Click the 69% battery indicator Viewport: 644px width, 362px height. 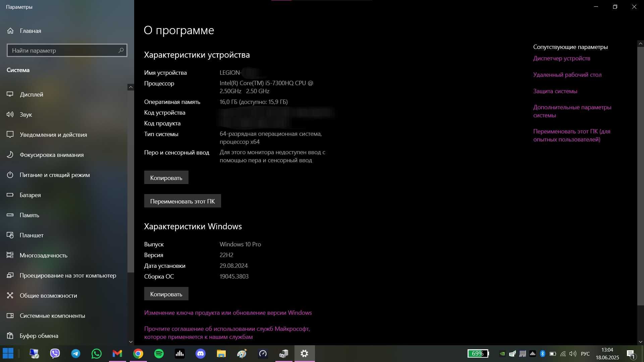coord(478,354)
